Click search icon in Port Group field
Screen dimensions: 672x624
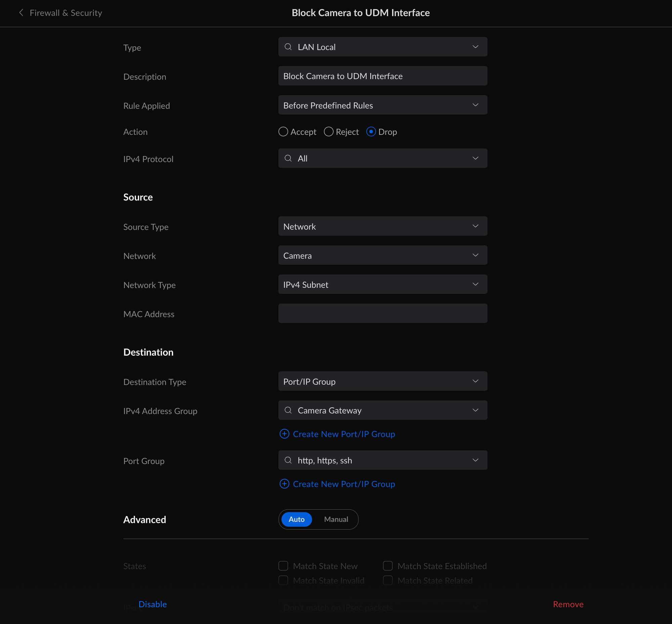(x=288, y=460)
